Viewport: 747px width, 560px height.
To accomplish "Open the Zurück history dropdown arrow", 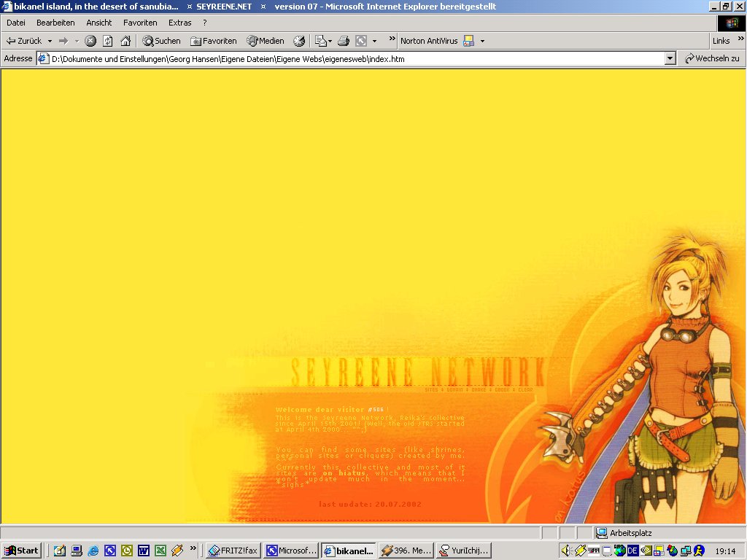I will click(x=50, y=41).
